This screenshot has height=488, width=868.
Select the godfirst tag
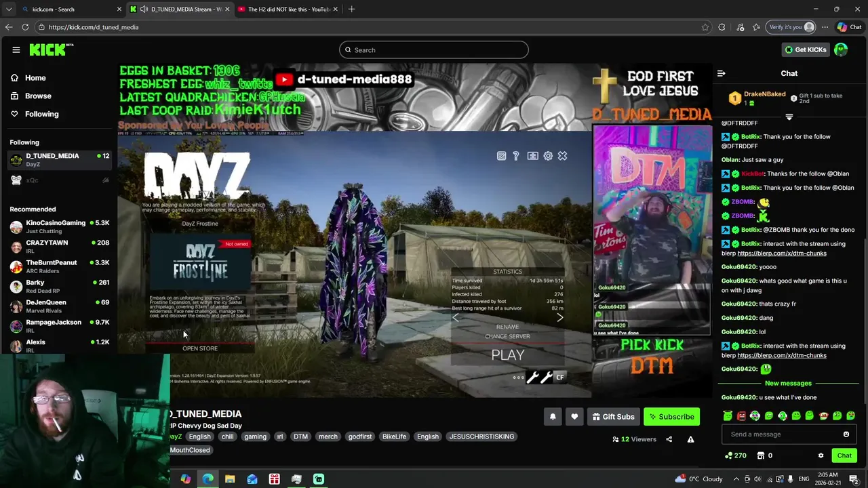coord(359,436)
